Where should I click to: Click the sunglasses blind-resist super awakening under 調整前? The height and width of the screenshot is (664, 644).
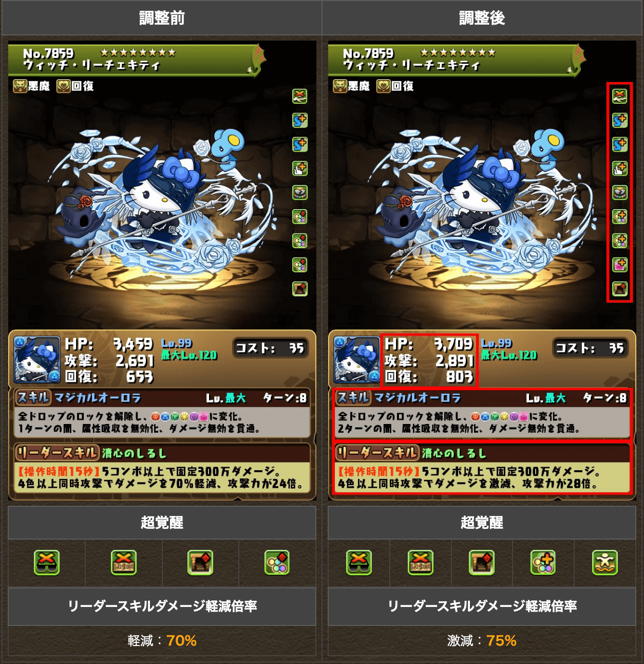[47, 563]
